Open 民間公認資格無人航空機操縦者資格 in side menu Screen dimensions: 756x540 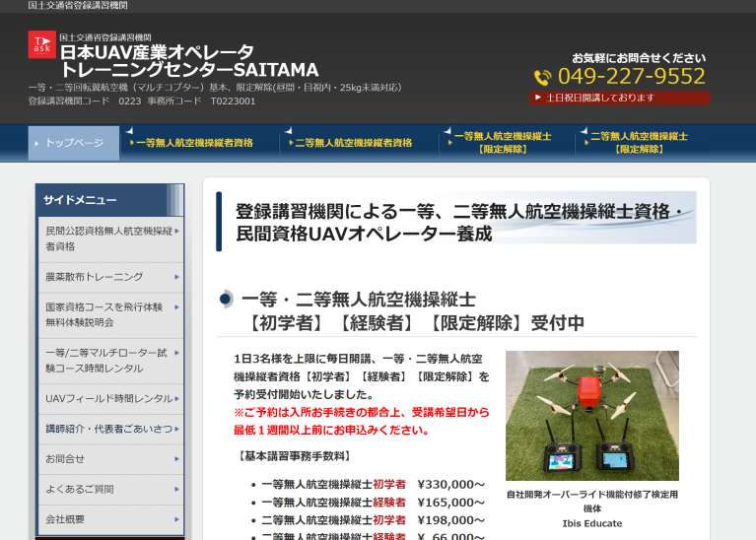111,238
